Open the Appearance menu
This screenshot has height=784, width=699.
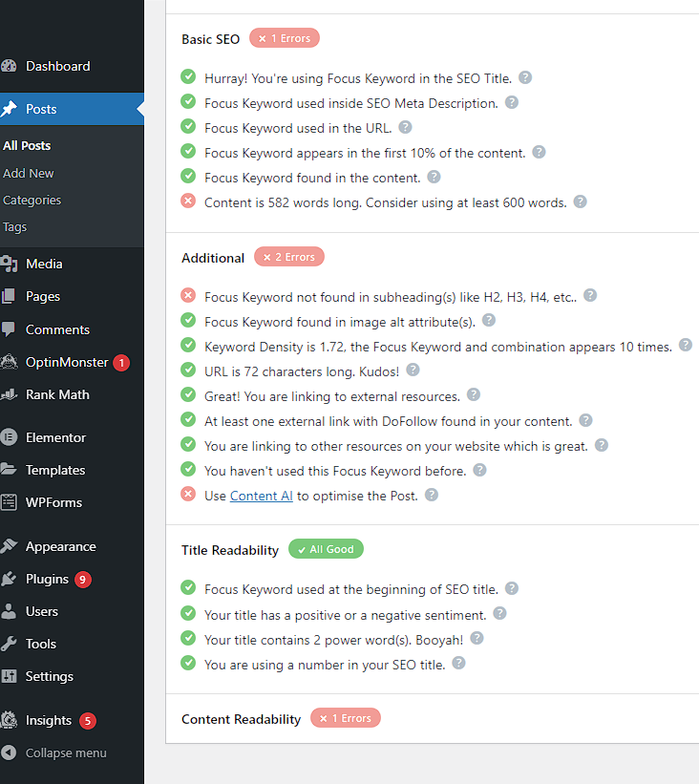point(60,546)
